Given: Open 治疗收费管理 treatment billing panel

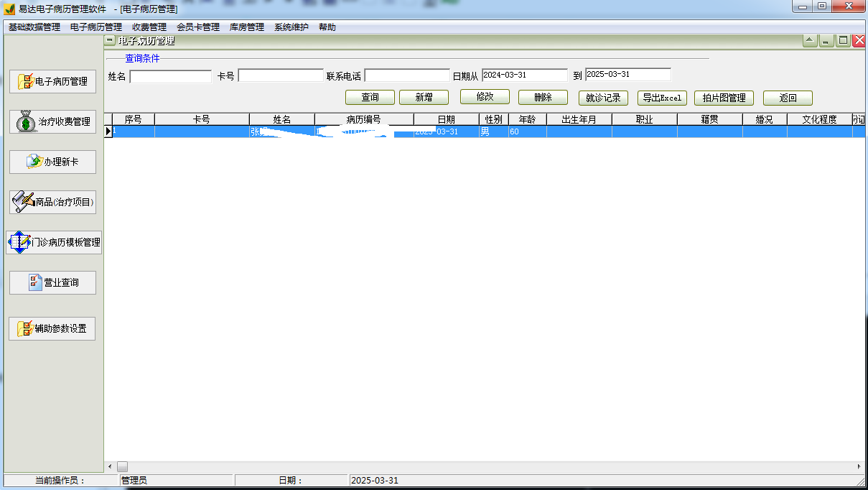Looking at the screenshot, I should (x=52, y=121).
